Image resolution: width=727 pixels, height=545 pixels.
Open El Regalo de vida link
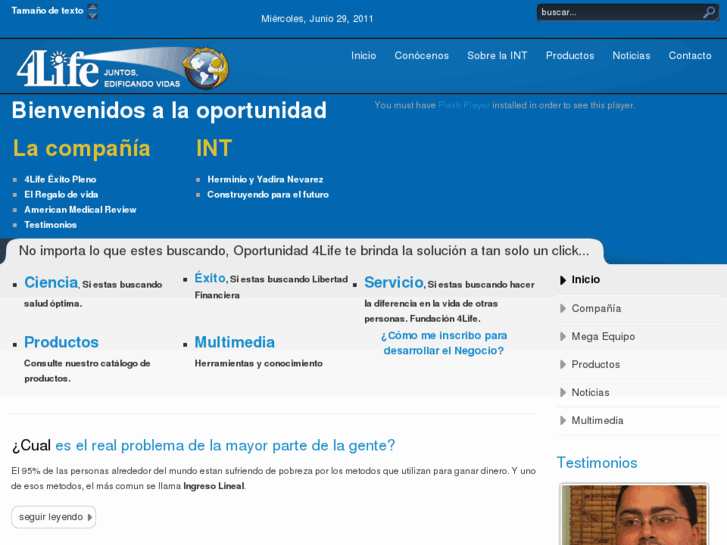(61, 195)
